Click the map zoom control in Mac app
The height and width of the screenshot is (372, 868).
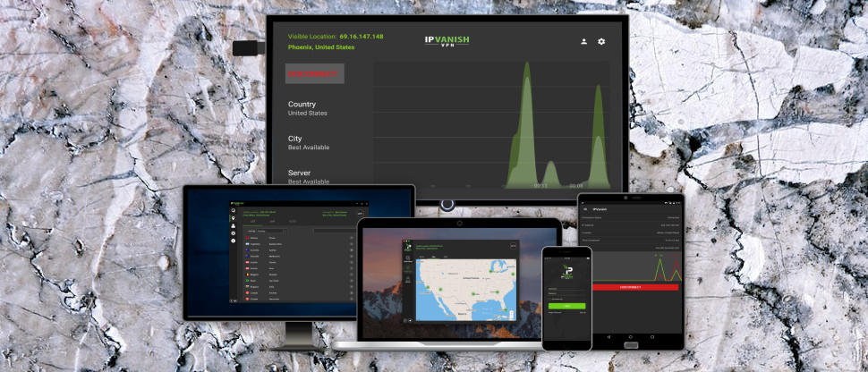pyautogui.click(x=512, y=315)
